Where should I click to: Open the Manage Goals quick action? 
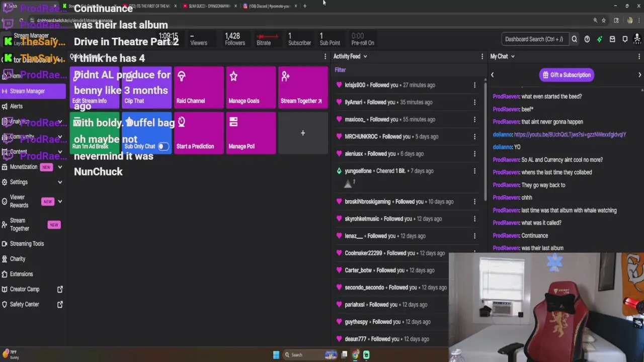[x=251, y=87]
